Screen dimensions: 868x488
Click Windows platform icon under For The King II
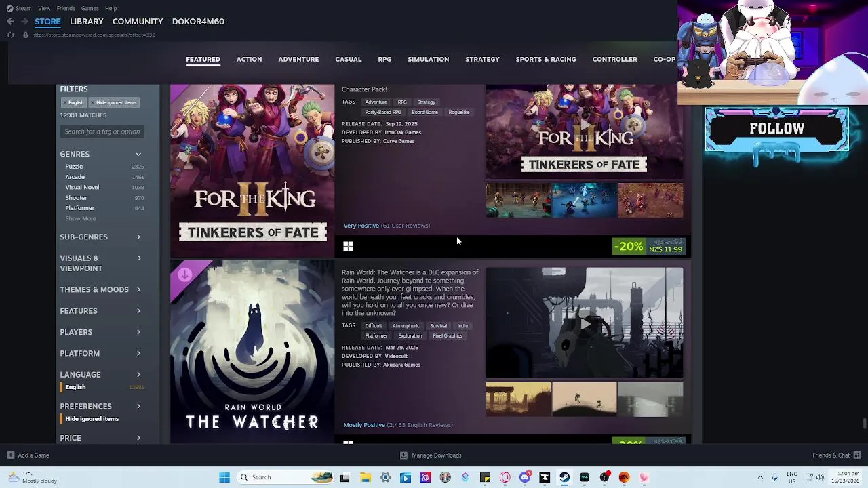tap(348, 247)
